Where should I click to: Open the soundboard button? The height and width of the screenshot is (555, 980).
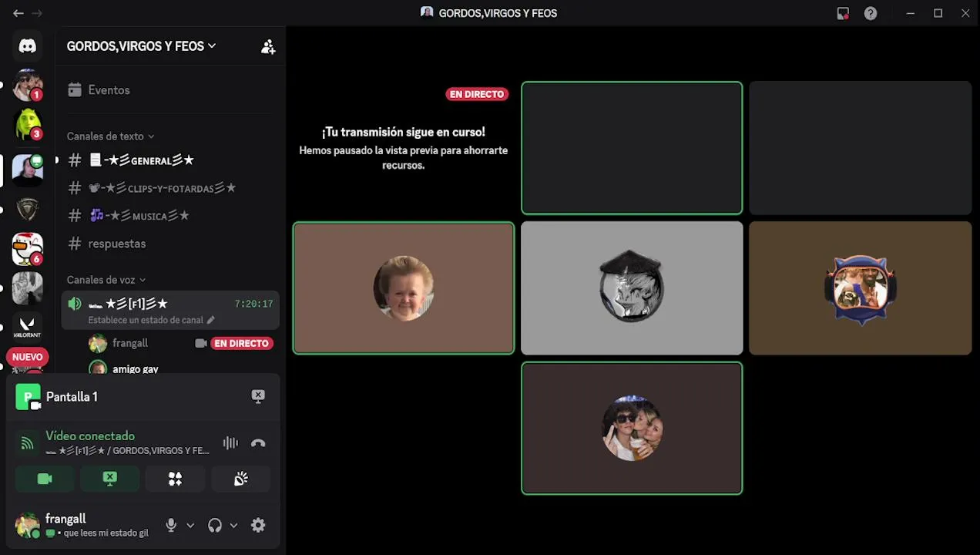241,479
